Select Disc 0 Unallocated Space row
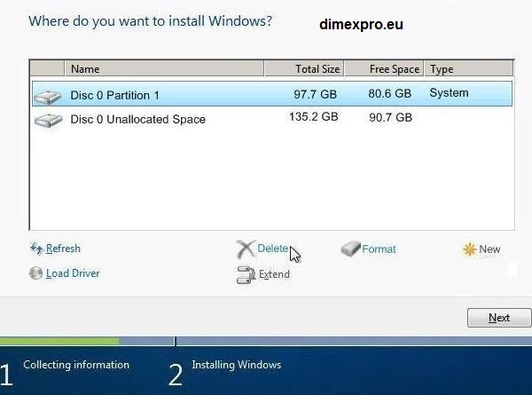The image size is (532, 395). point(272,119)
